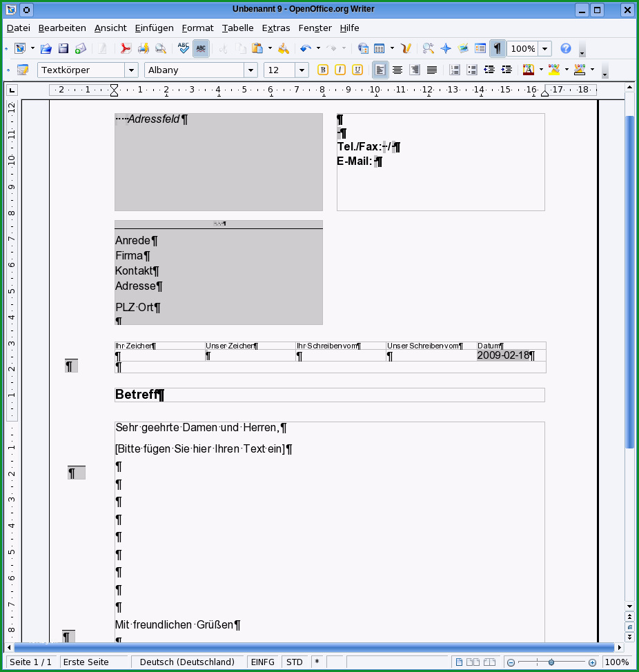Open the Paste options dropdown arrow
Viewport: 639px width, 672px height.
pyautogui.click(x=270, y=48)
